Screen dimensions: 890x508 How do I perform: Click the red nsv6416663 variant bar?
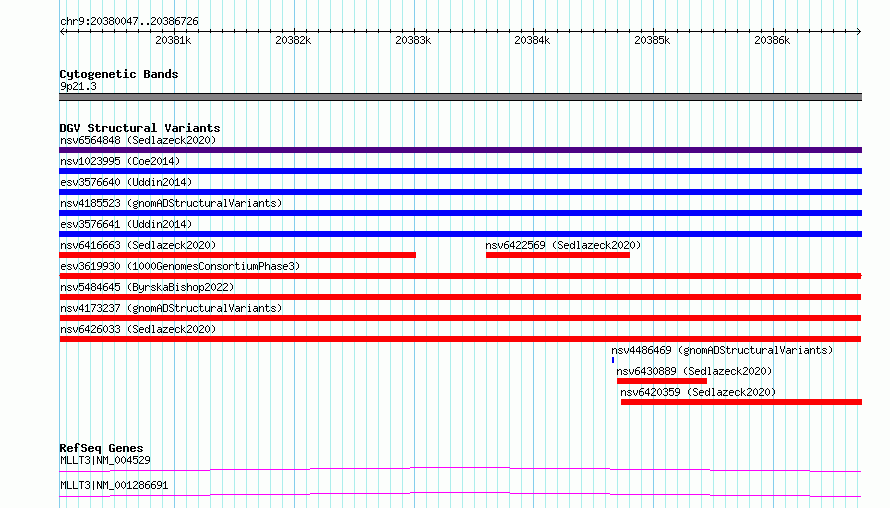tap(237, 255)
